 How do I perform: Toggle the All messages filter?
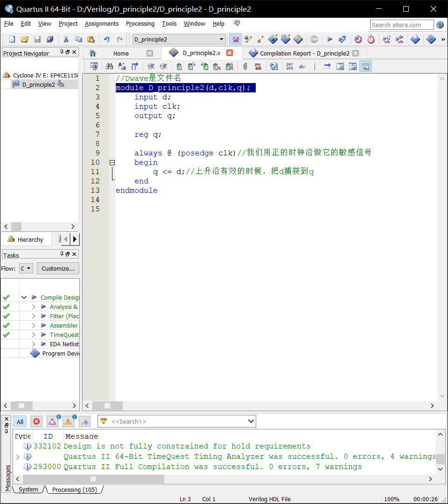click(x=20, y=422)
